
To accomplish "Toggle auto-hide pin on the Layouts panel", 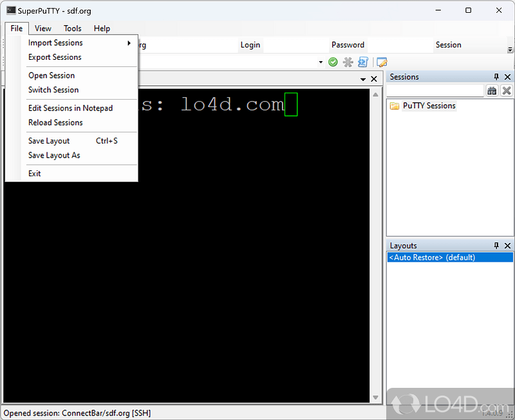I will coord(496,245).
